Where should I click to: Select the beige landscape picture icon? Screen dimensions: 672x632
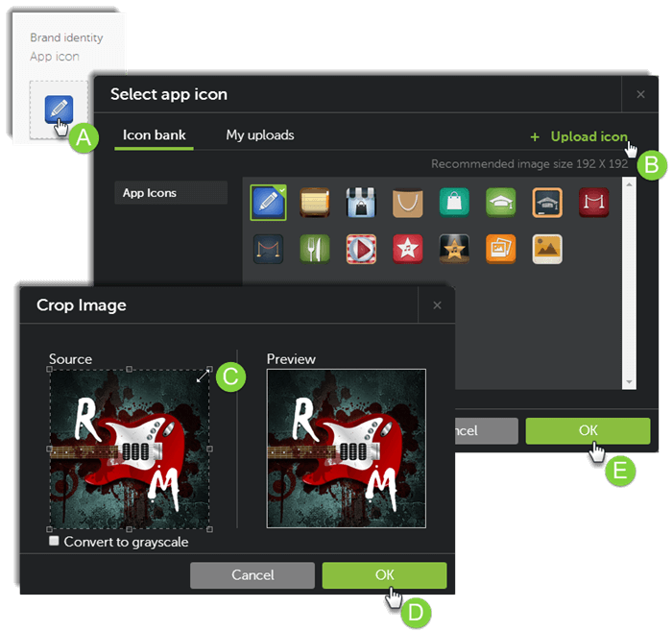click(x=546, y=249)
